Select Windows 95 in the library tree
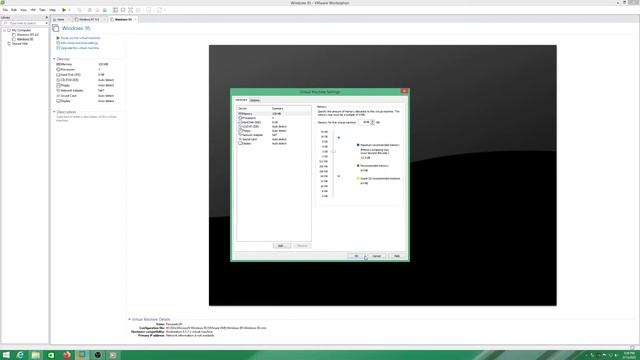The height and width of the screenshot is (360, 640). pyautogui.click(x=25, y=39)
